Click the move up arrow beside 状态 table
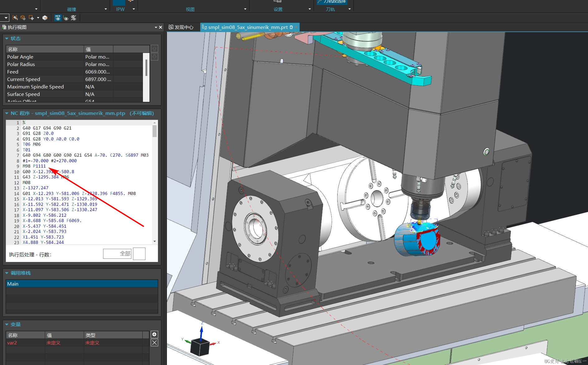 [154, 49]
